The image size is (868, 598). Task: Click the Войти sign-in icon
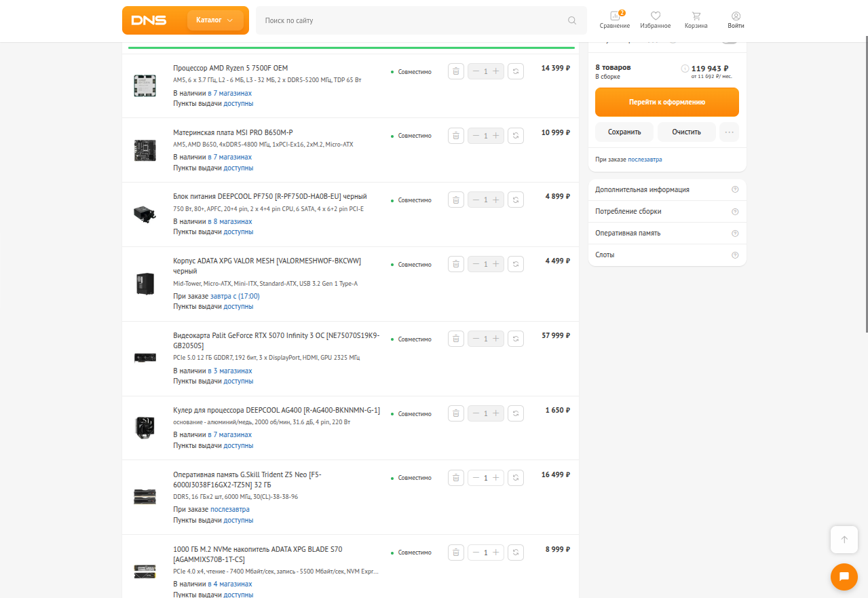[736, 20]
